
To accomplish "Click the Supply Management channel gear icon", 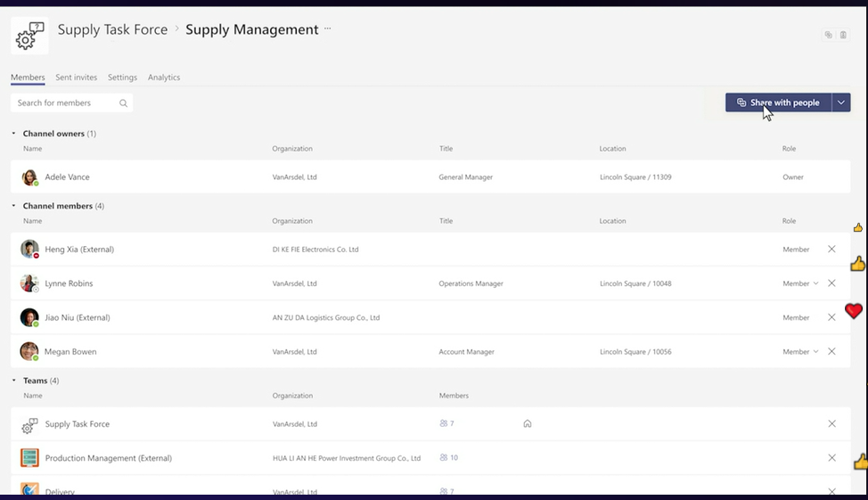I will (29, 36).
